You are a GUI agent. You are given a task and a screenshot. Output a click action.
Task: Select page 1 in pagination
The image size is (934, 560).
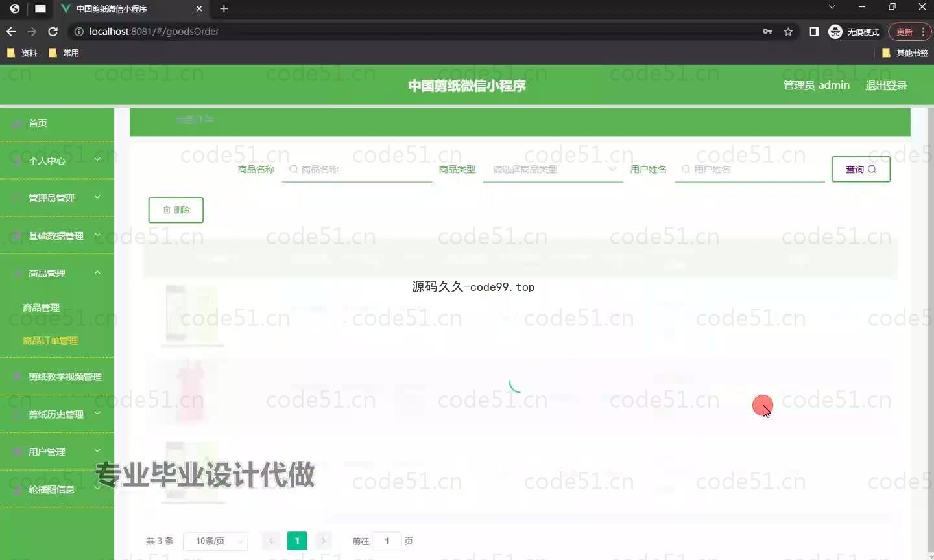(297, 541)
